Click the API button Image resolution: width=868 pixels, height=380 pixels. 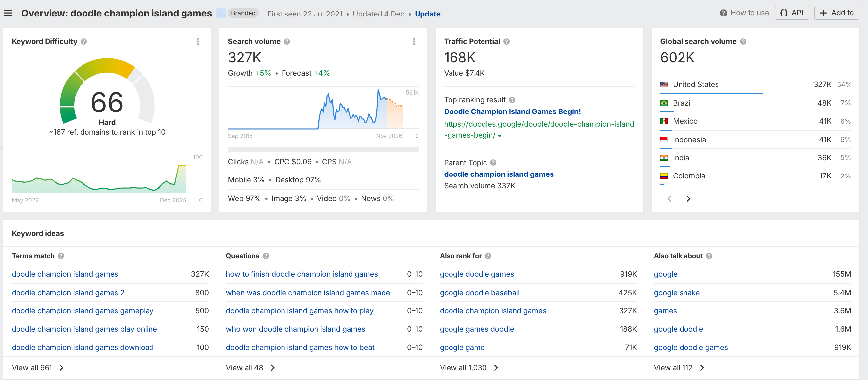tap(791, 13)
